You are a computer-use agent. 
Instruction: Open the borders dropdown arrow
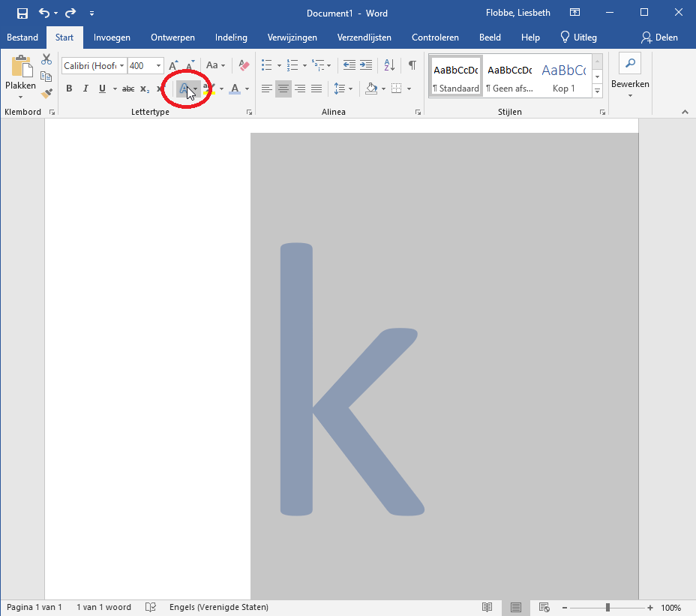409,89
